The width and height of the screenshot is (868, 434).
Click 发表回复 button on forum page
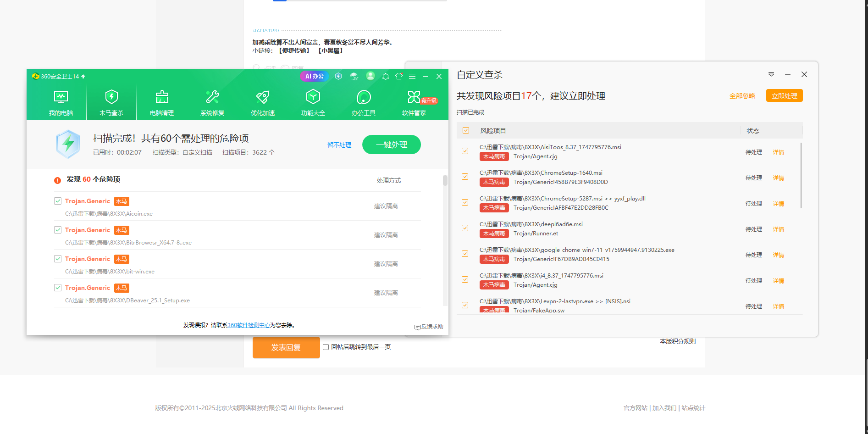(x=286, y=347)
